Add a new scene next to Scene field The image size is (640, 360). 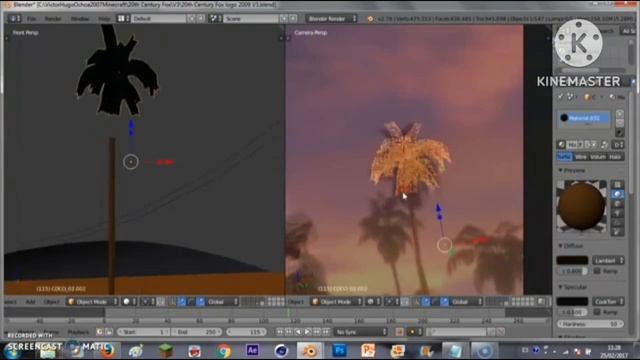click(284, 18)
